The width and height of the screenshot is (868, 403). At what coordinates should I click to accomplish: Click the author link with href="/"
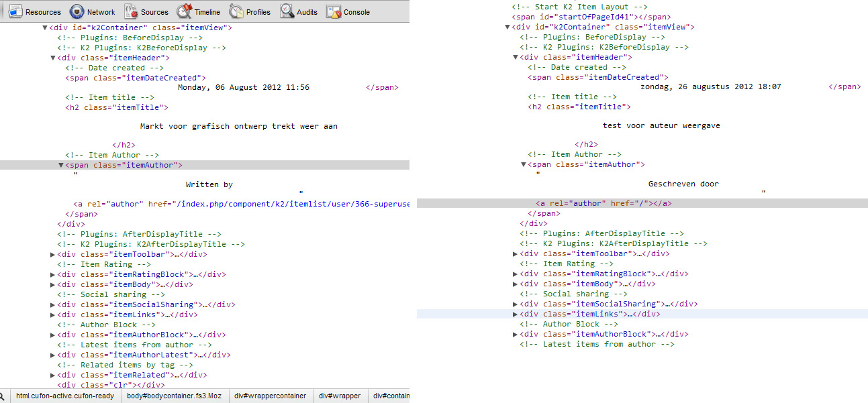click(x=604, y=203)
